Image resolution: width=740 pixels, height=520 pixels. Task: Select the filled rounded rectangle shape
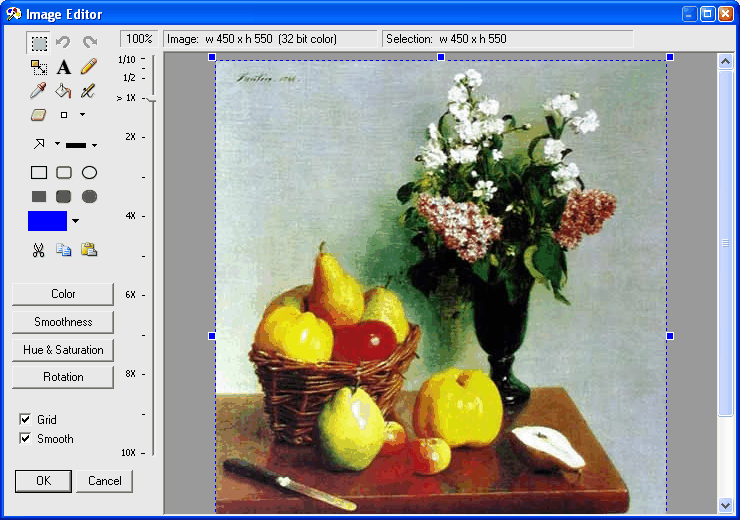point(64,196)
